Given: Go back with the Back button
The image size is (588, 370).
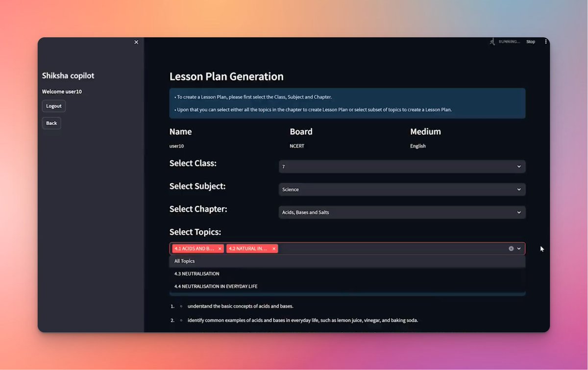Looking at the screenshot, I should click(x=51, y=123).
